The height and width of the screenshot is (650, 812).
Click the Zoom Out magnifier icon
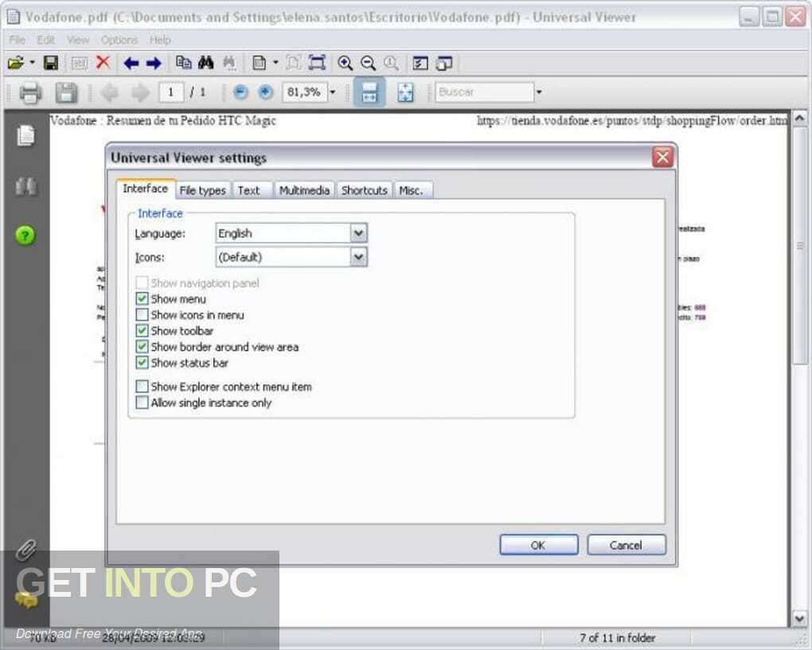pyautogui.click(x=369, y=63)
